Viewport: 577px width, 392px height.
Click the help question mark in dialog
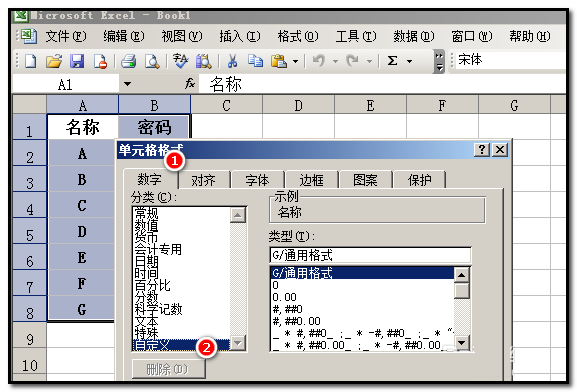(482, 149)
